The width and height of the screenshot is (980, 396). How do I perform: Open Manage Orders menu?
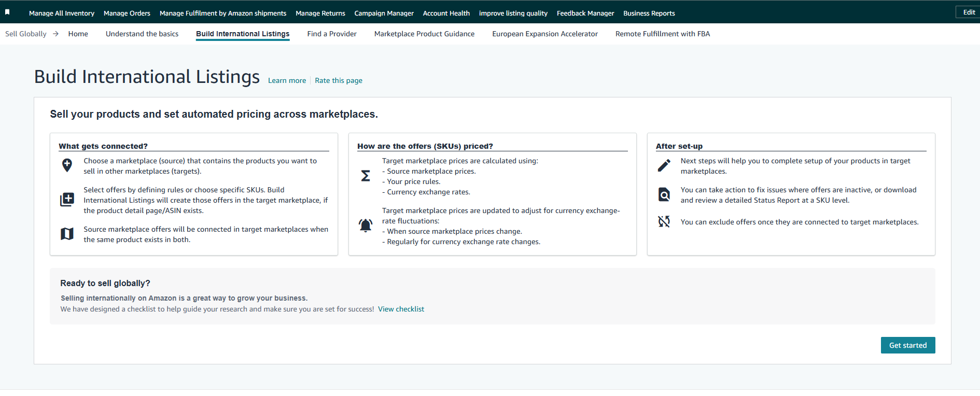click(x=127, y=13)
